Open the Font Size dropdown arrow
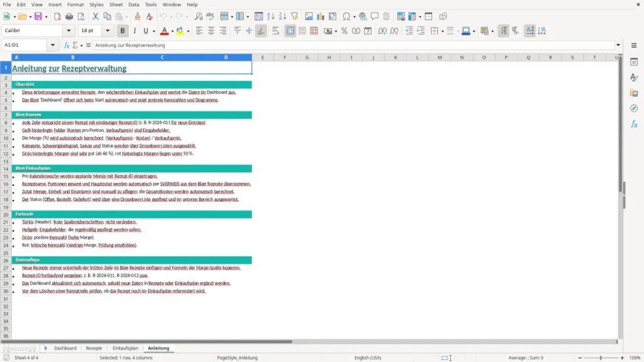 (x=108, y=30)
